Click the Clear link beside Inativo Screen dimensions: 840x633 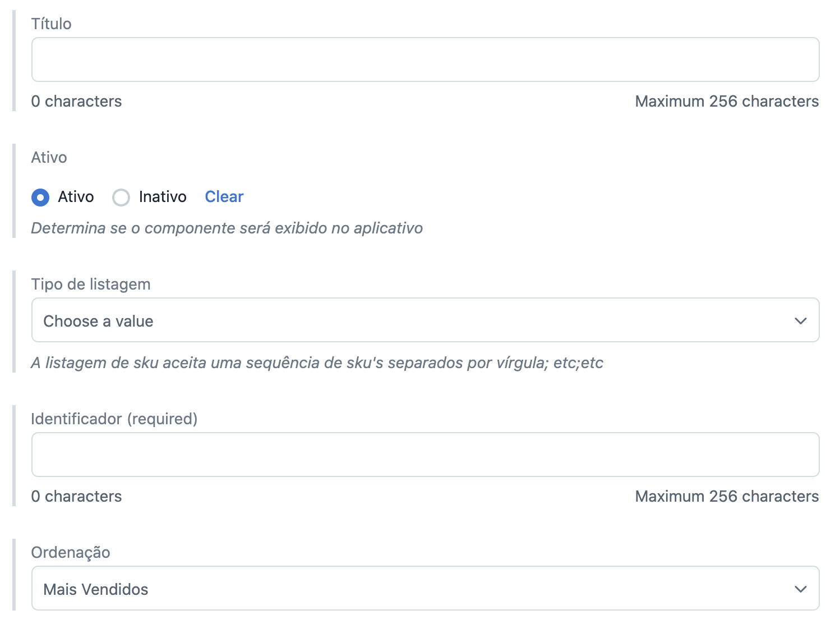[x=224, y=197]
